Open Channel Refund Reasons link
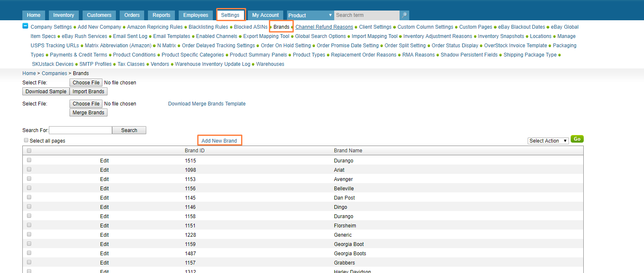 324,27
